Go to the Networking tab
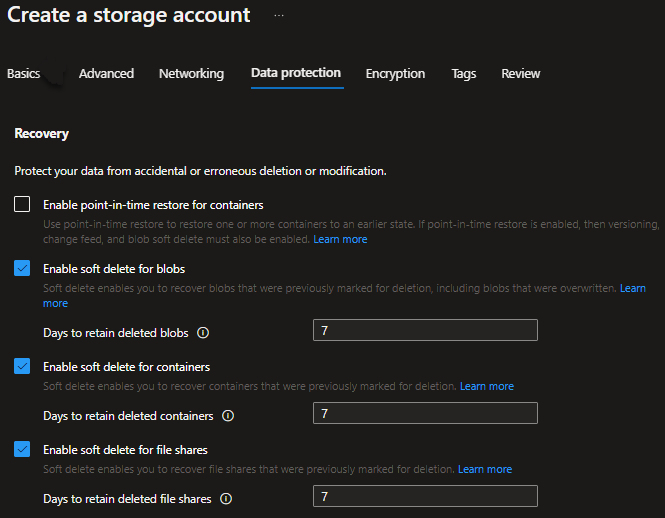 point(191,74)
